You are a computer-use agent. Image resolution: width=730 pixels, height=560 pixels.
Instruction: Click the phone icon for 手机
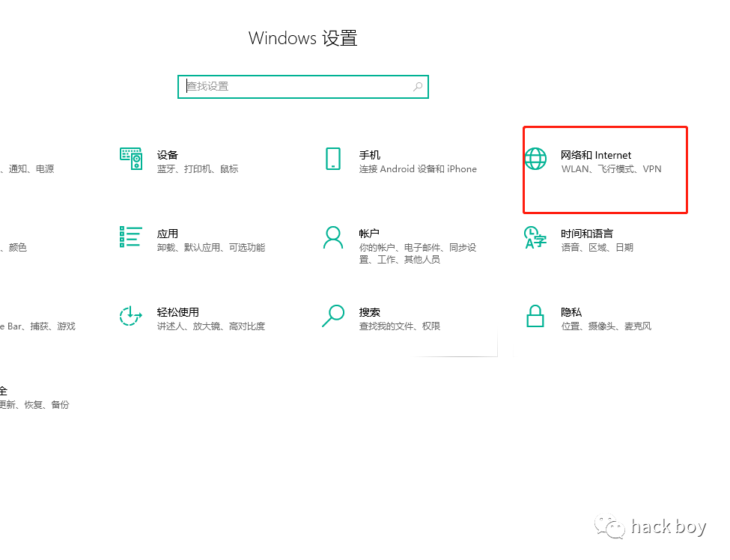(x=333, y=159)
